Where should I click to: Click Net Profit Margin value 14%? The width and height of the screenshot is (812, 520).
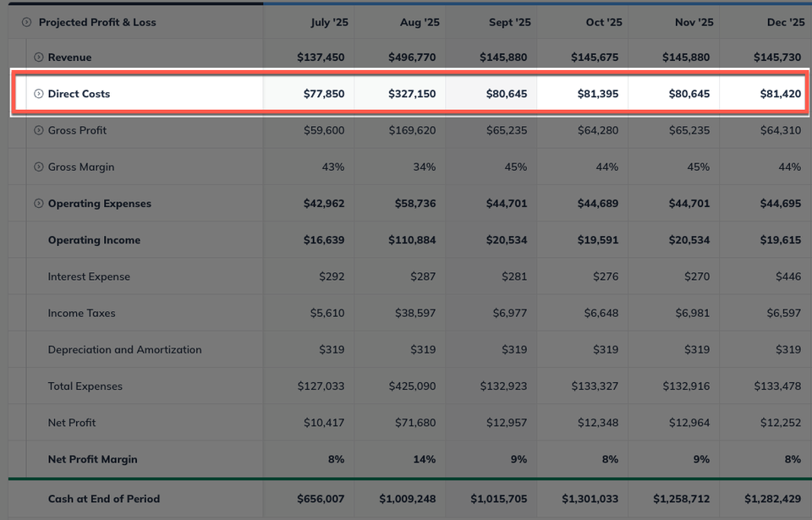pyautogui.click(x=424, y=459)
